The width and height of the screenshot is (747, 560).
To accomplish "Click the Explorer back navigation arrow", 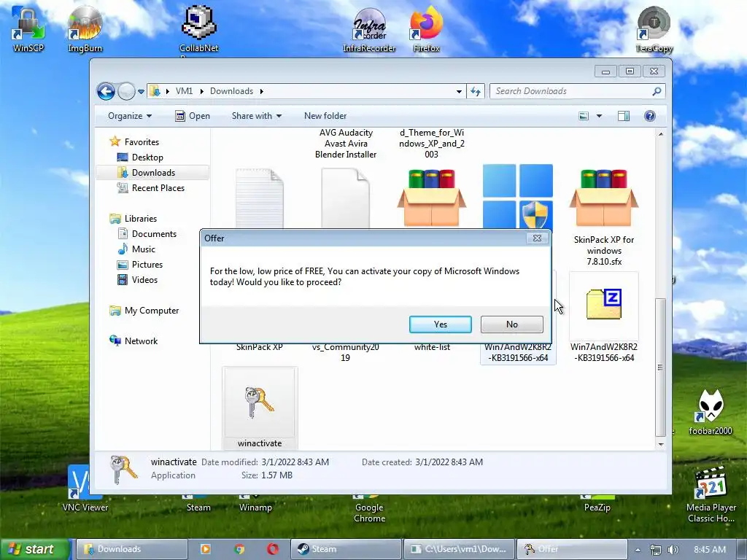I will pyautogui.click(x=106, y=91).
